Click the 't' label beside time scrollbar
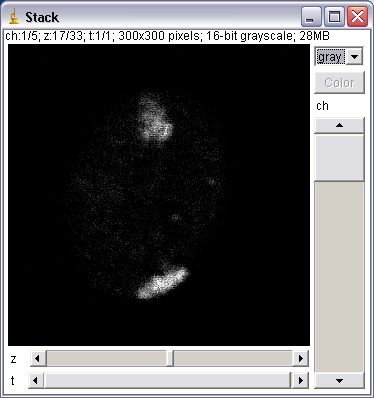This screenshot has width=374, height=398. 13,380
